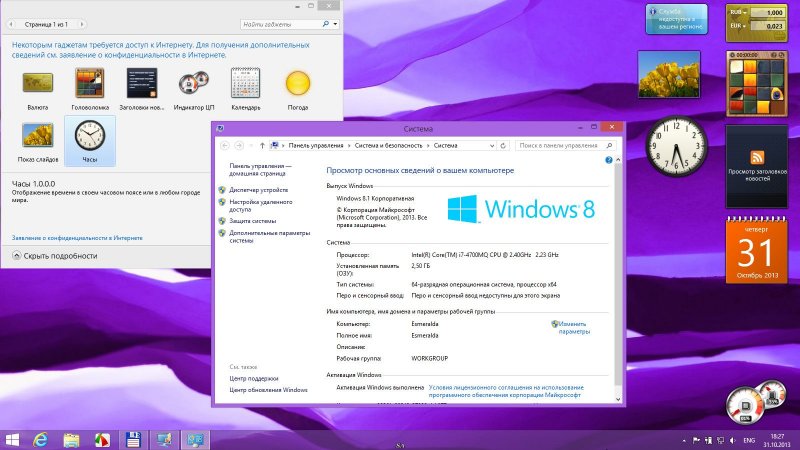Open help in the Система window
Viewport: 800px width, 450px height.
point(608,160)
